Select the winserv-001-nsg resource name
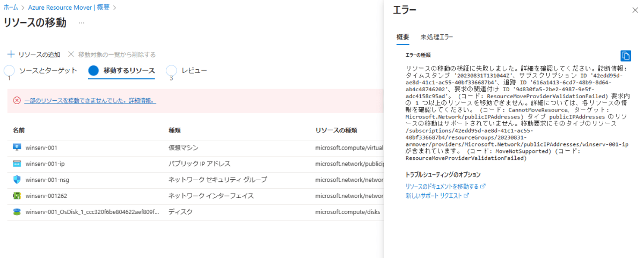The height and width of the screenshot is (258, 644). pos(47,180)
